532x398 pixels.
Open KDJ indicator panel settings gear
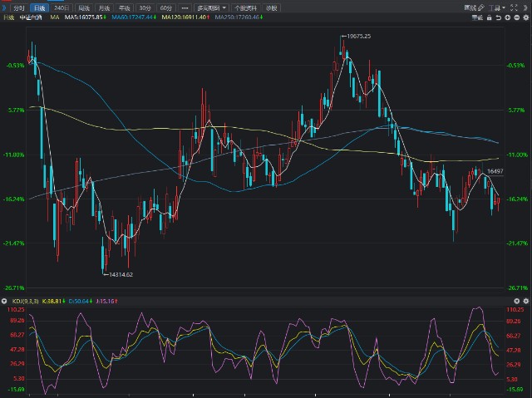[x=526, y=301]
